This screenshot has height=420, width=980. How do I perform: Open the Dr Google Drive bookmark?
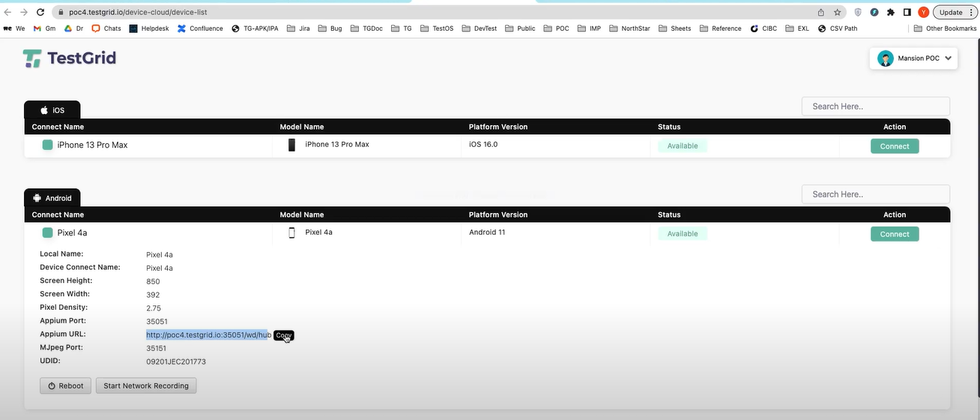coord(73,28)
